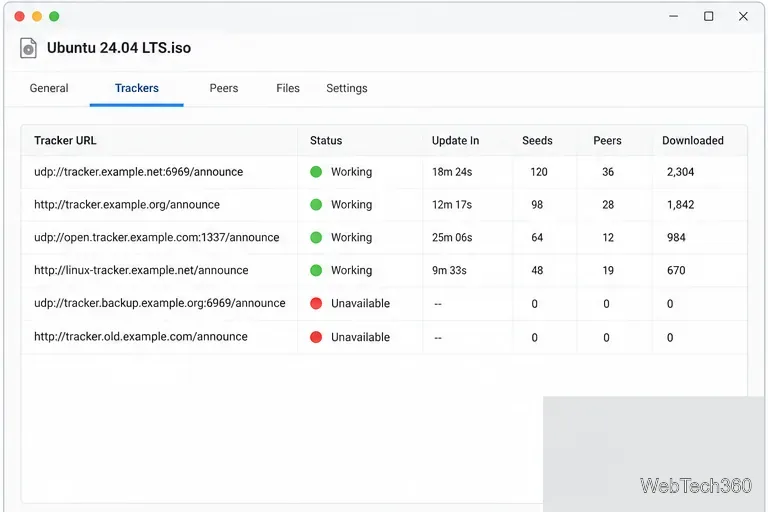This screenshot has width=768, height=512.
Task: Click red status dot for tracker.backup.example.org
Action: (316, 303)
